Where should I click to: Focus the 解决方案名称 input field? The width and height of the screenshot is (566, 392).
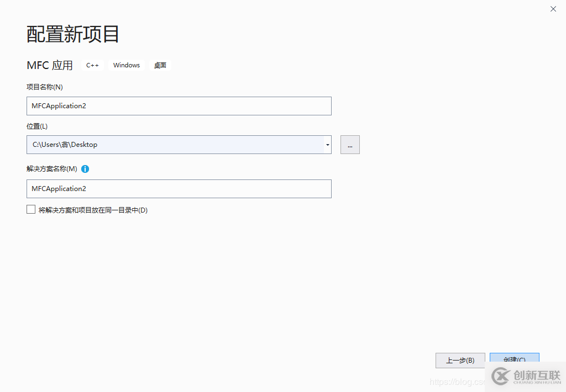click(179, 189)
